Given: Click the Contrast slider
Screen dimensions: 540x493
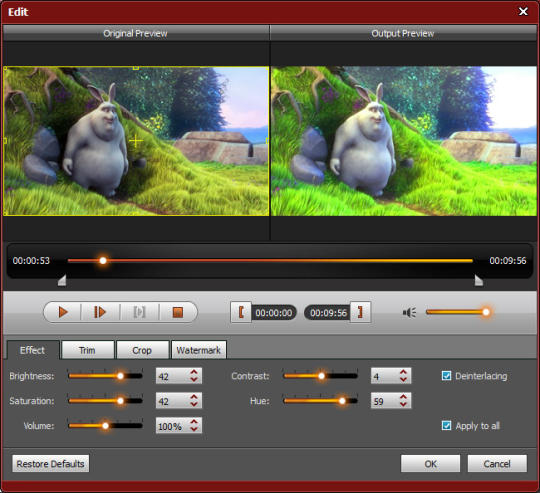Looking at the screenshot, I should click(320, 376).
